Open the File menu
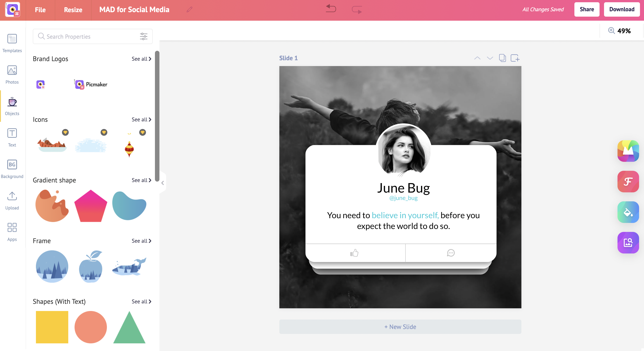Viewport: 644px width, 351px height. point(40,10)
